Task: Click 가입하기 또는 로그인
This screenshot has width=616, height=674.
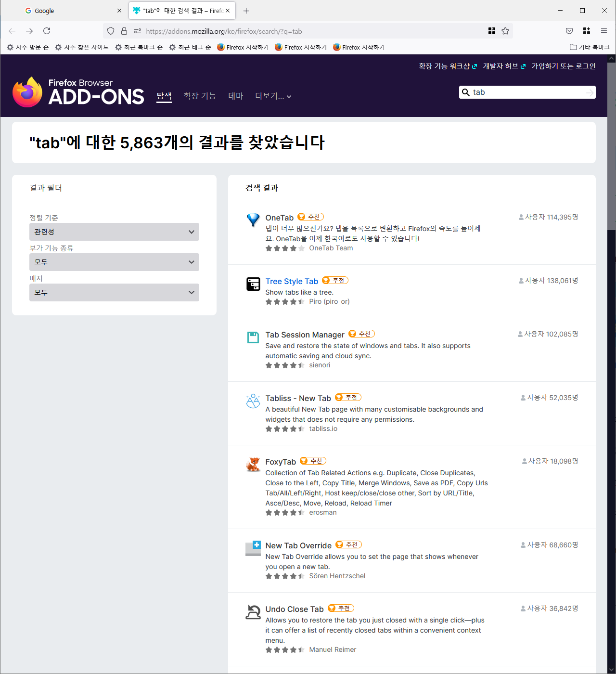Action: click(564, 66)
